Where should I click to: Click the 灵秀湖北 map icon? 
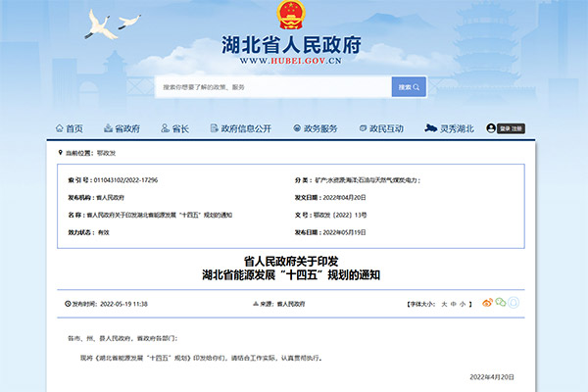(429, 128)
